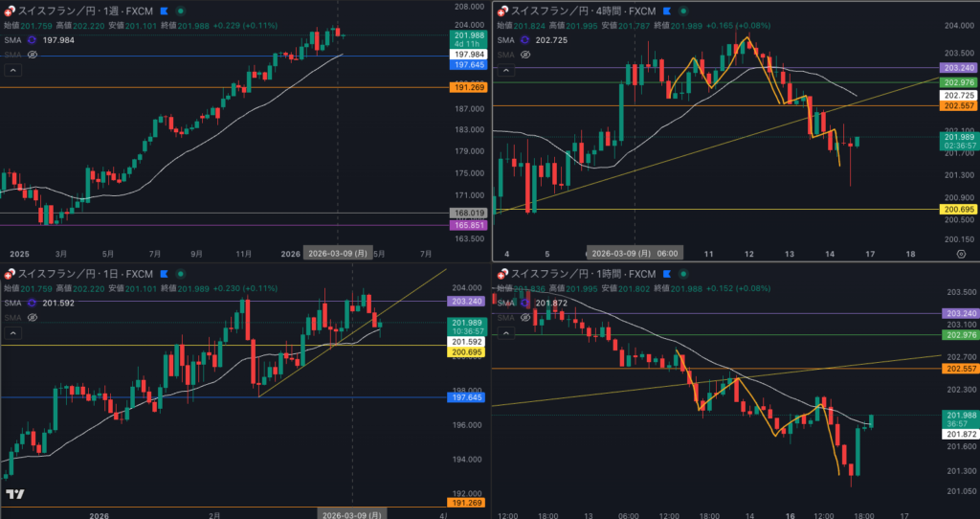Click the currency flag icon on daily chart
Viewport: 980px width, 519px height.
(x=10, y=274)
